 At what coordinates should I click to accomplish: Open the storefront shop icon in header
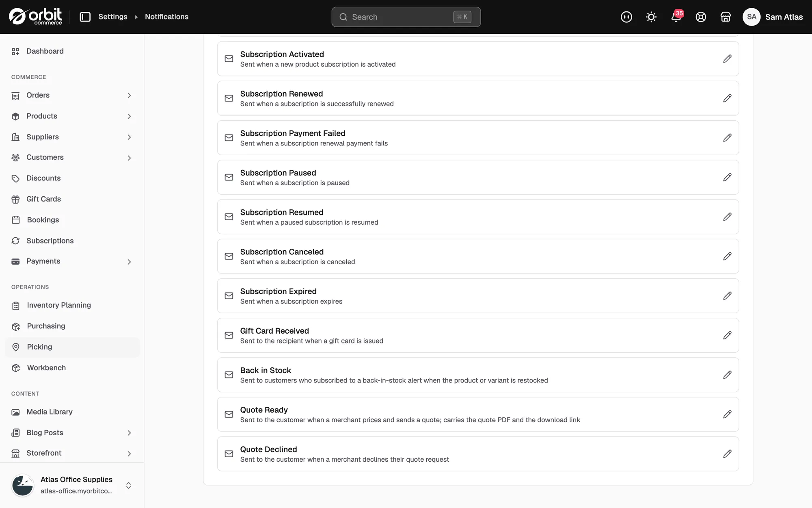point(726,17)
